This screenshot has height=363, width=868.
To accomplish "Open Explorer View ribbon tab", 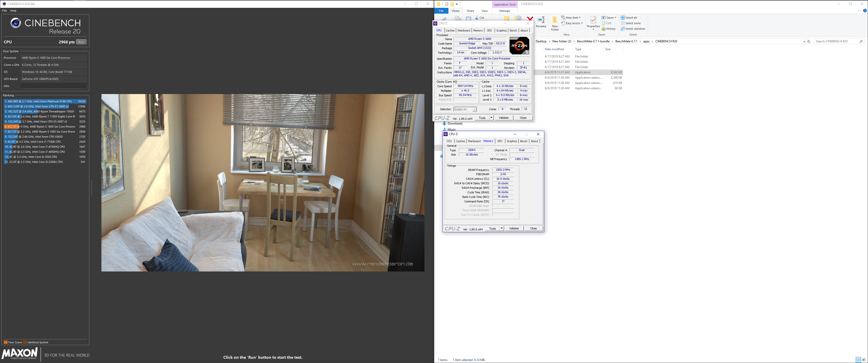I will [484, 11].
